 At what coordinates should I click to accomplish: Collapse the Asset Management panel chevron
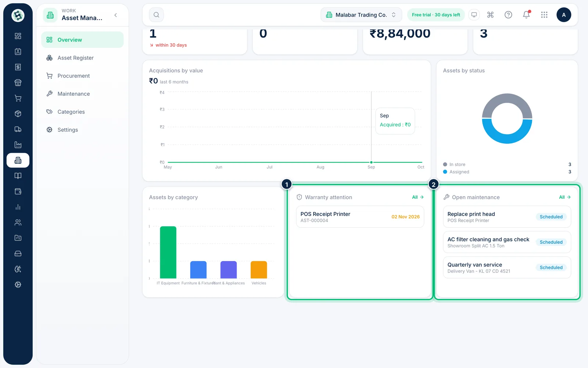(116, 15)
